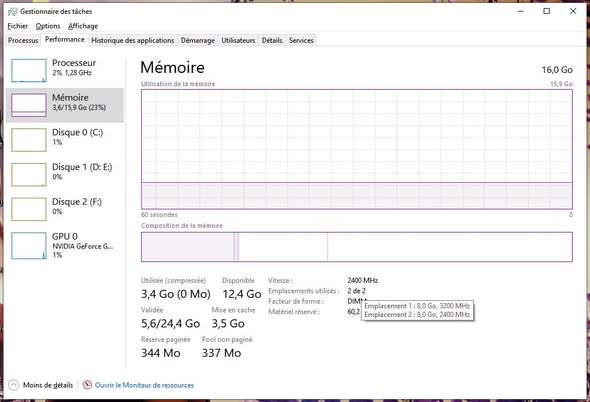The width and height of the screenshot is (590, 402).
Task: Open Disque 0 (C:) performance graph
Action: click(x=29, y=140)
